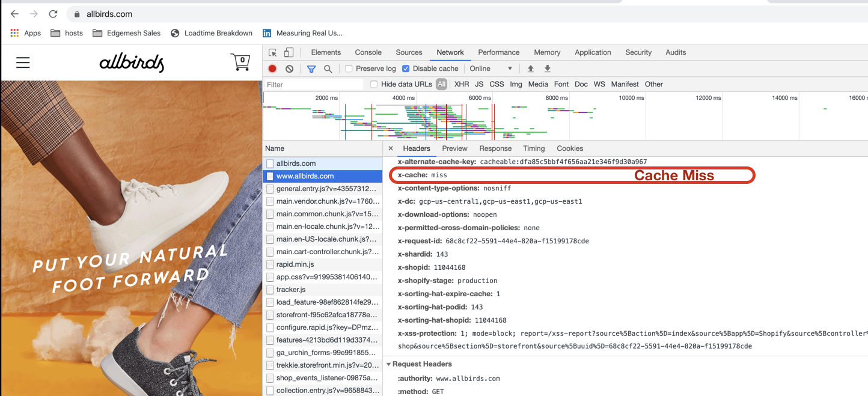
Task: Open the hosts bookmark folder
Action: point(67,33)
